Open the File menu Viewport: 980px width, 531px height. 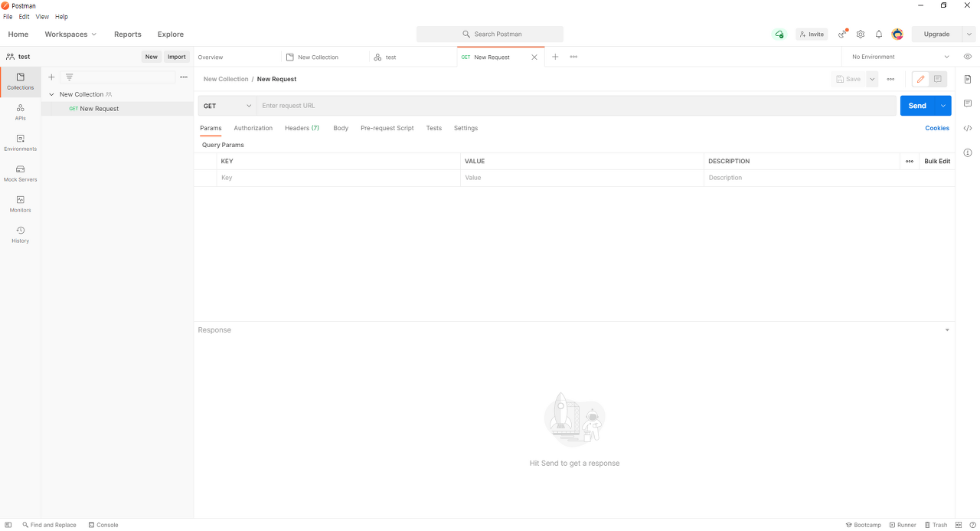coord(8,17)
